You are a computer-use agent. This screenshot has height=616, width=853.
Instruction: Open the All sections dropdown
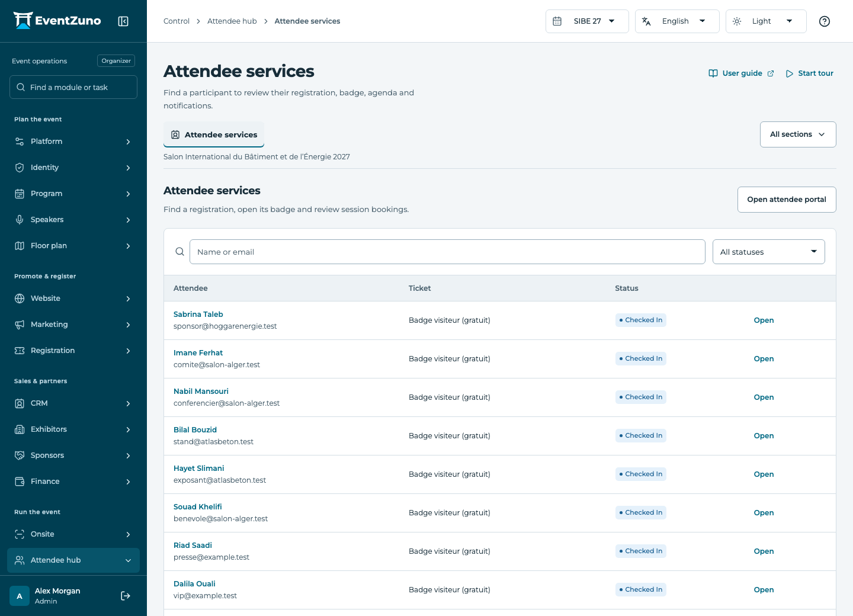tap(798, 134)
